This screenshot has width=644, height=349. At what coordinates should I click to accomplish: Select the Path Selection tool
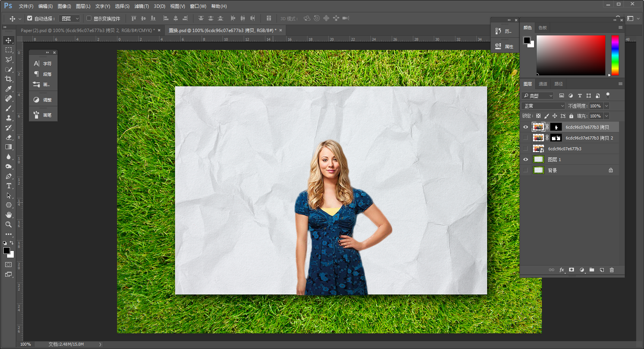(x=9, y=195)
